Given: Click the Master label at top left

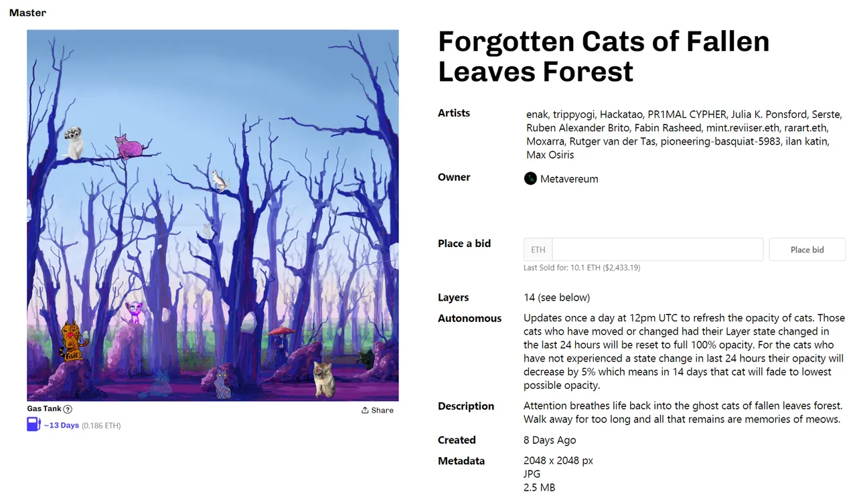Looking at the screenshot, I should [27, 13].
